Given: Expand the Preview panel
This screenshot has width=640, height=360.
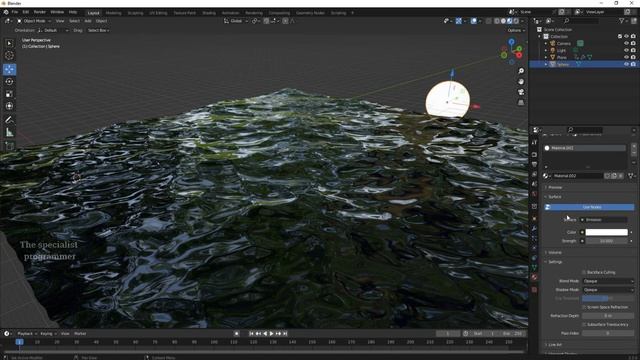Looking at the screenshot, I should coord(554,187).
